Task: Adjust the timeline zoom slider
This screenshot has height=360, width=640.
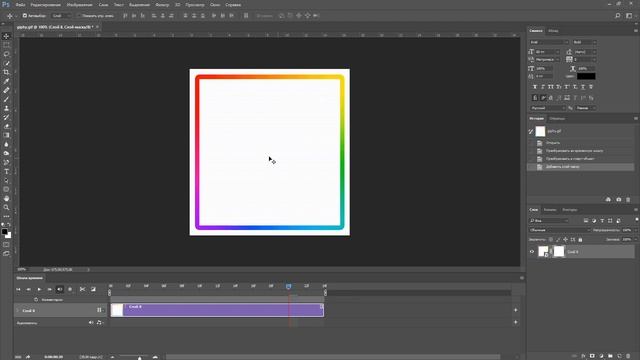Action: 140,358
